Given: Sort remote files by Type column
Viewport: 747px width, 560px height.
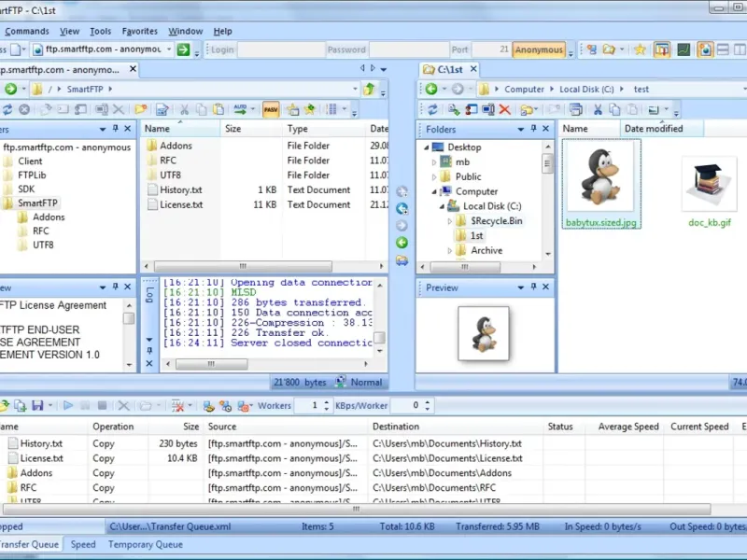Looking at the screenshot, I should (x=324, y=129).
